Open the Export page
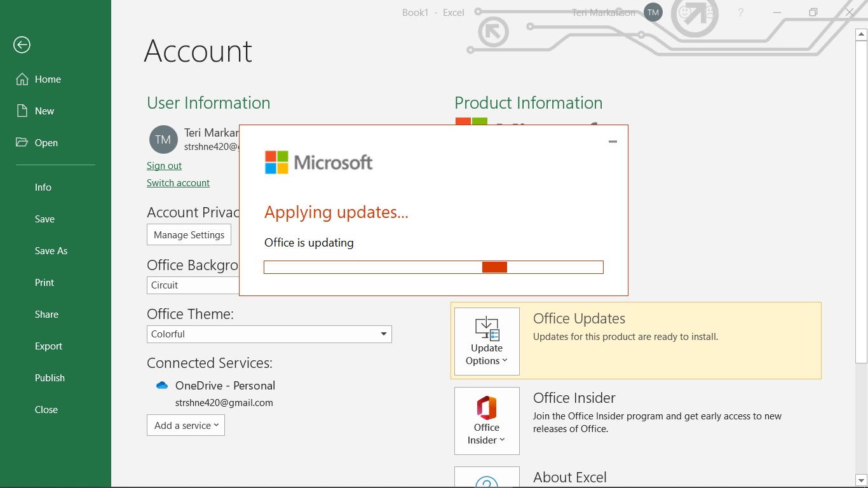 [x=48, y=346]
